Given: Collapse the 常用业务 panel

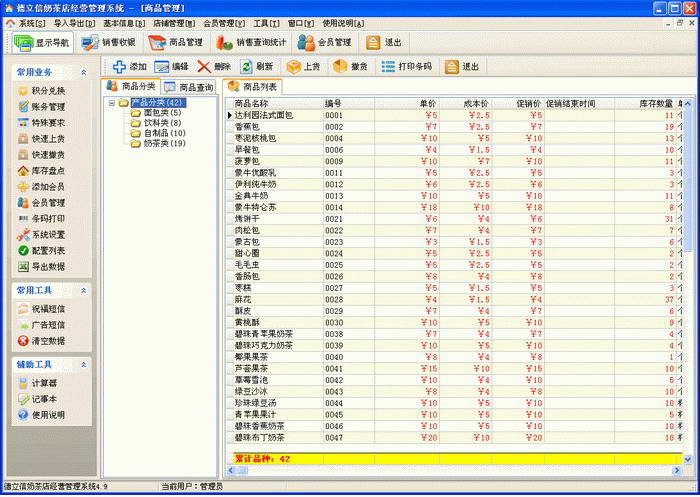Looking at the screenshot, I should click(x=83, y=72).
